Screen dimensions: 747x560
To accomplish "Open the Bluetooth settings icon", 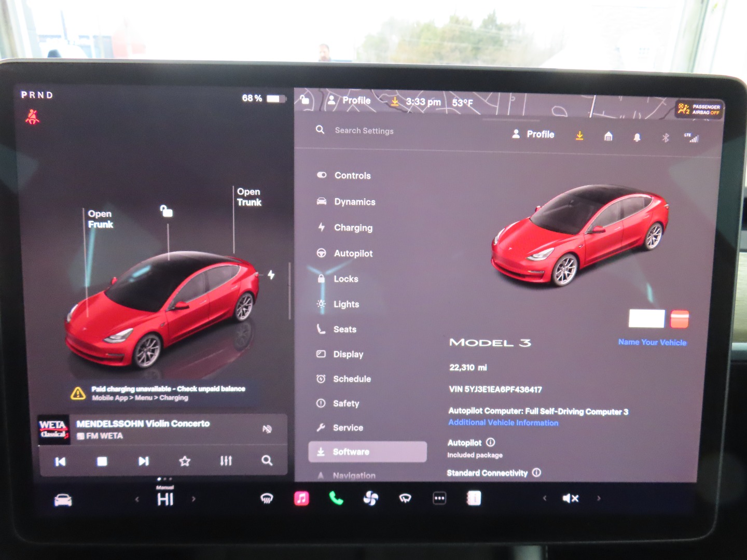I will pyautogui.click(x=666, y=137).
